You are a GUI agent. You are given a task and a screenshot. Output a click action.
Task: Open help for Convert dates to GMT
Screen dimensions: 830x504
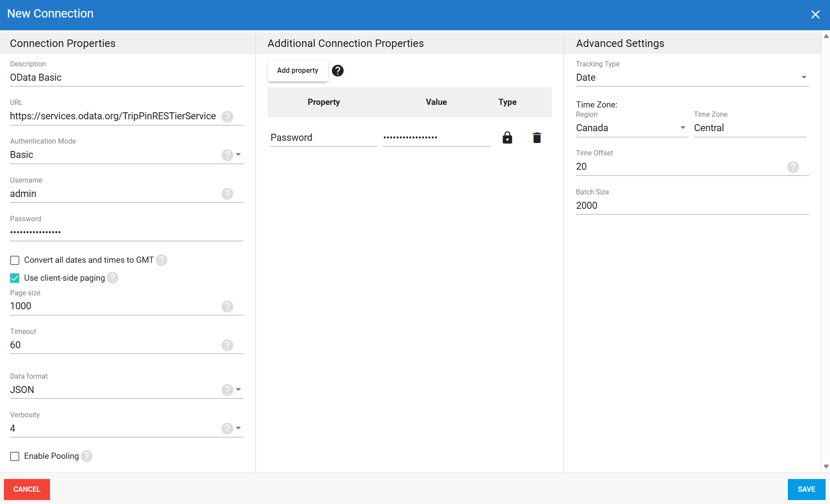click(162, 260)
